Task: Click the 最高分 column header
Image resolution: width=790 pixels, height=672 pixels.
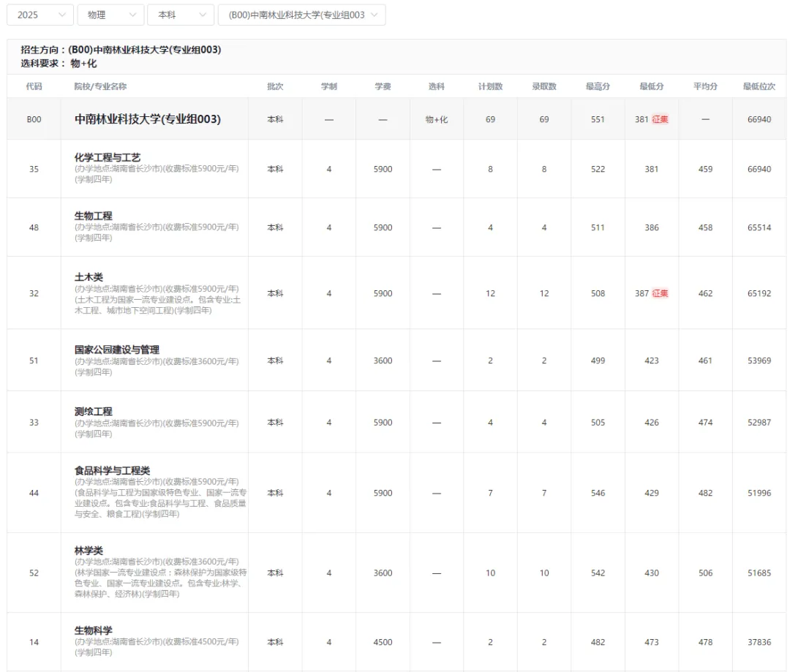Action: (x=598, y=86)
